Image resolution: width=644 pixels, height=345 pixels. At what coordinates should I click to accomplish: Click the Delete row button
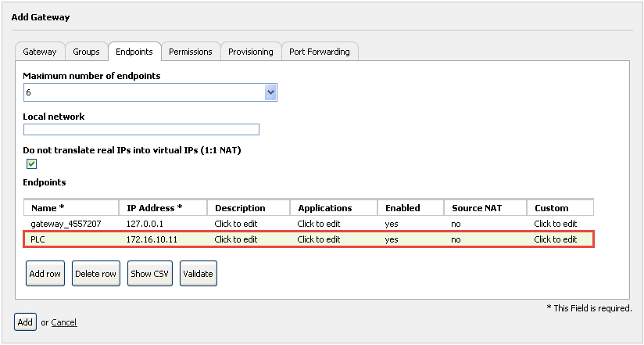pos(95,274)
